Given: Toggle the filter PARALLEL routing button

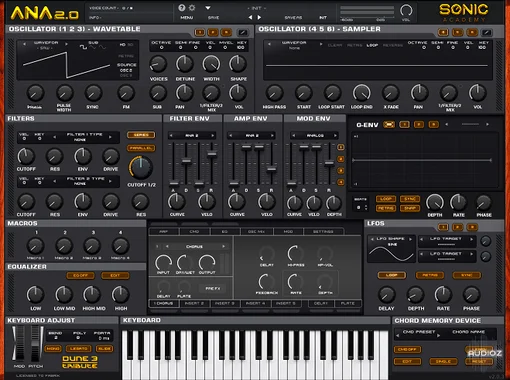Looking at the screenshot, I should pos(141,148).
